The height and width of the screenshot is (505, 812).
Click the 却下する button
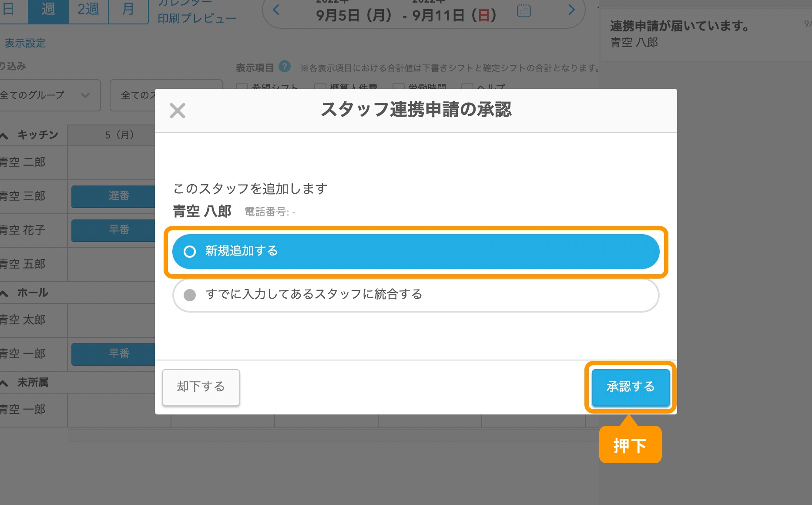pos(201,387)
